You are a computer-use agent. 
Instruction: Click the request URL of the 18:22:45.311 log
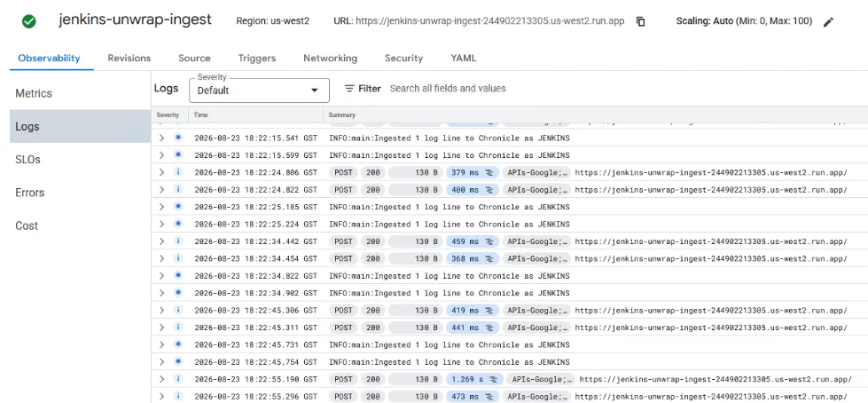point(711,328)
